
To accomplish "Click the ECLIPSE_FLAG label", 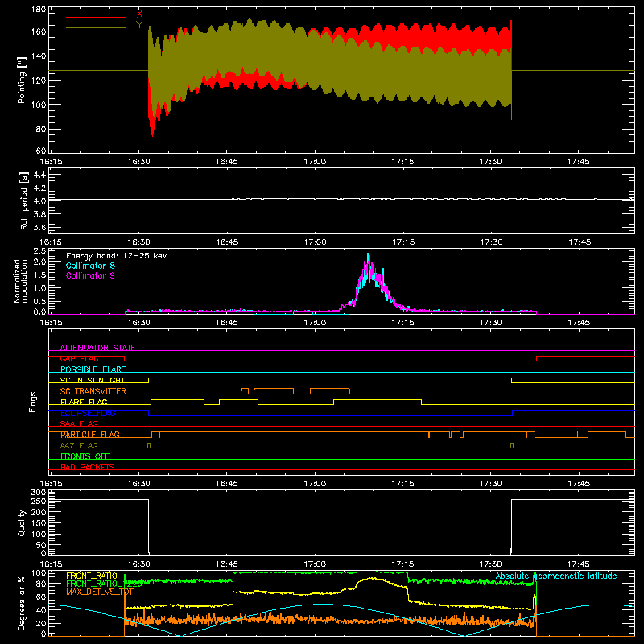I will coord(88,413).
